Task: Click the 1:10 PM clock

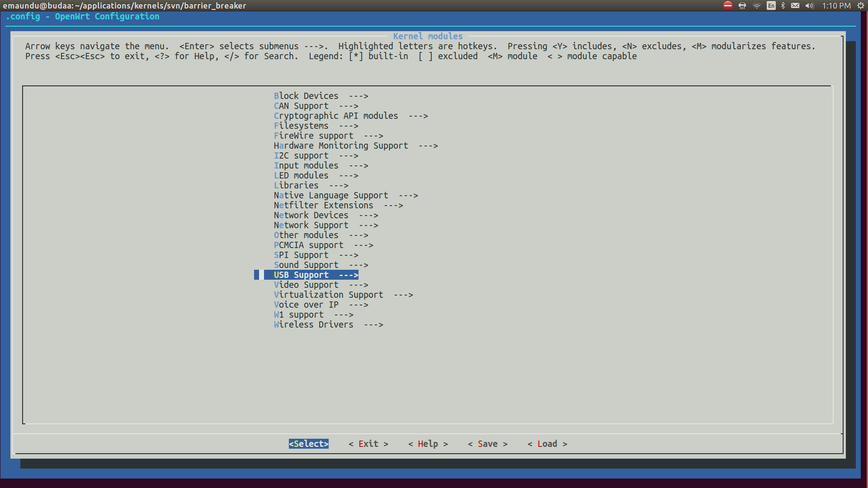Action: point(836,5)
